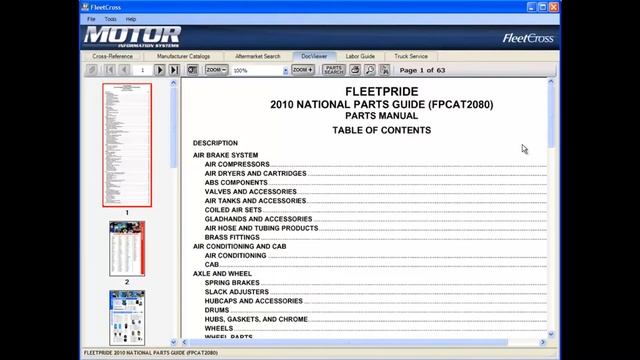The width and height of the screenshot is (640, 360).
Task: Click the page number input field
Action: tap(142, 70)
